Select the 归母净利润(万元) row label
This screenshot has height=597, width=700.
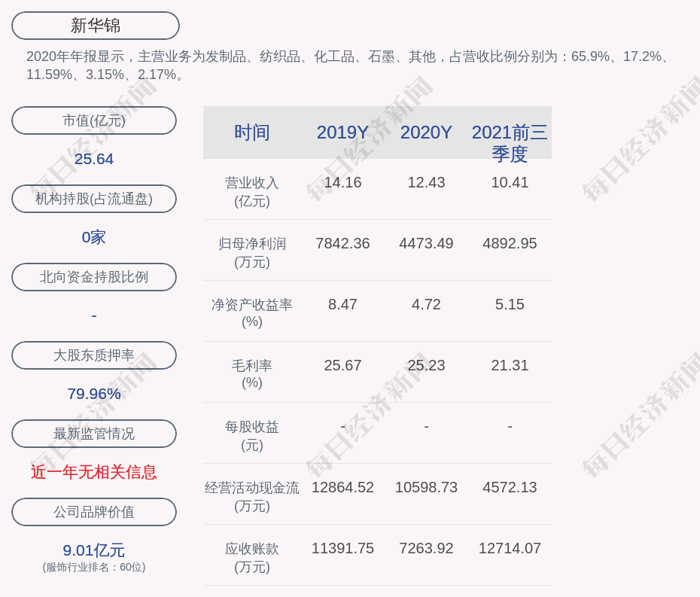pos(251,252)
